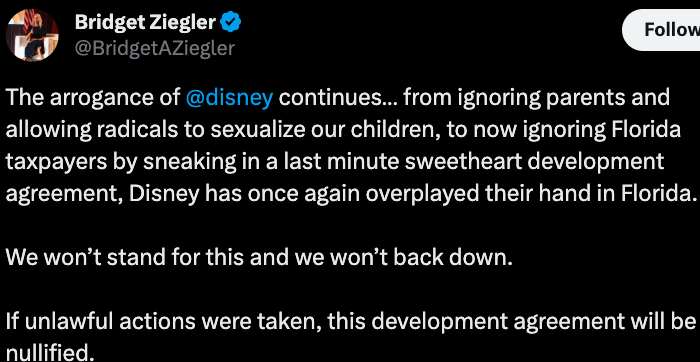Click the phrase 'sweetheart development' in the tweet
The height and width of the screenshot is (362, 700).
coord(534,162)
